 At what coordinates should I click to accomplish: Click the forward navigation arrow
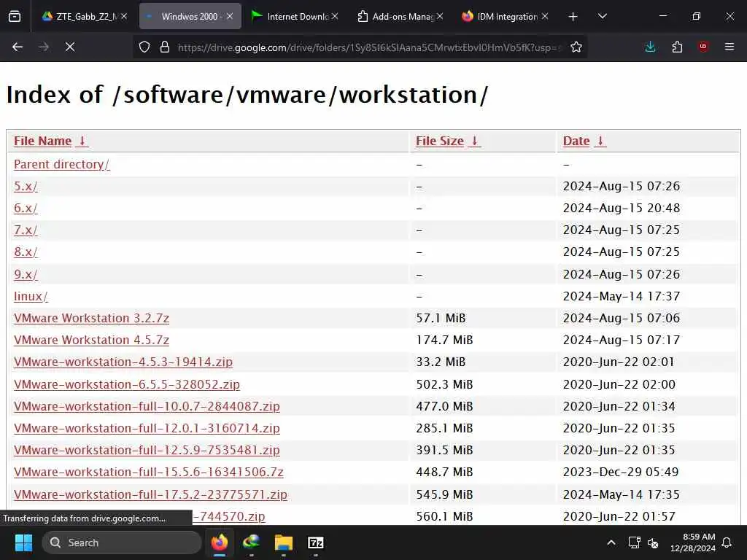[x=43, y=47]
